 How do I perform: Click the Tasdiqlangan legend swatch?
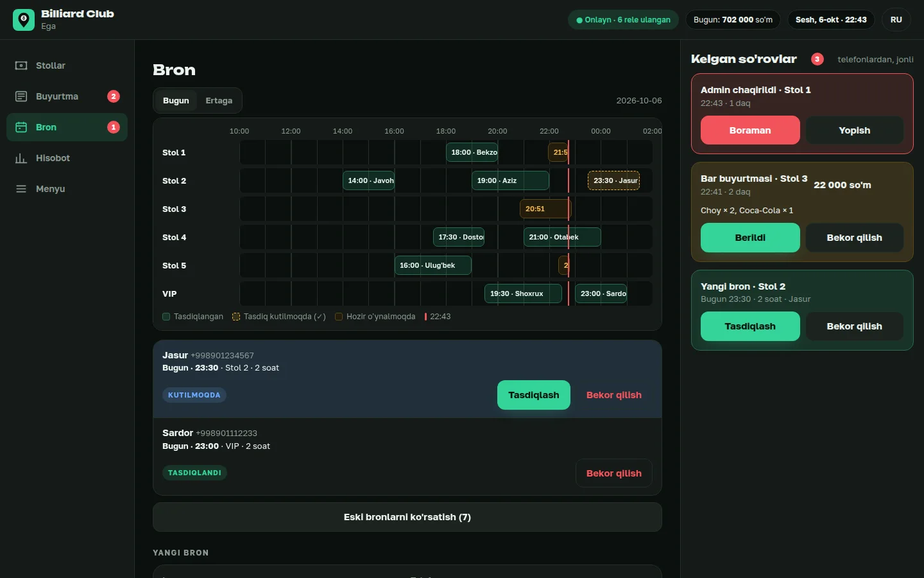point(166,317)
